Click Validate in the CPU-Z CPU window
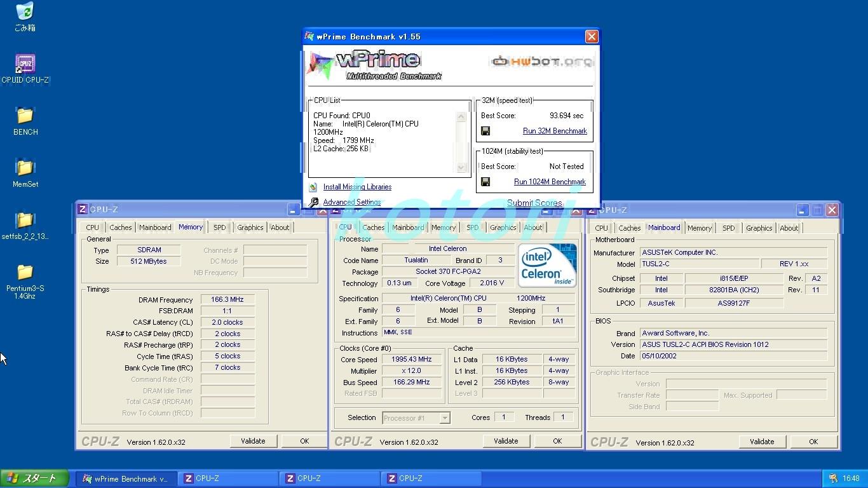 point(506,441)
